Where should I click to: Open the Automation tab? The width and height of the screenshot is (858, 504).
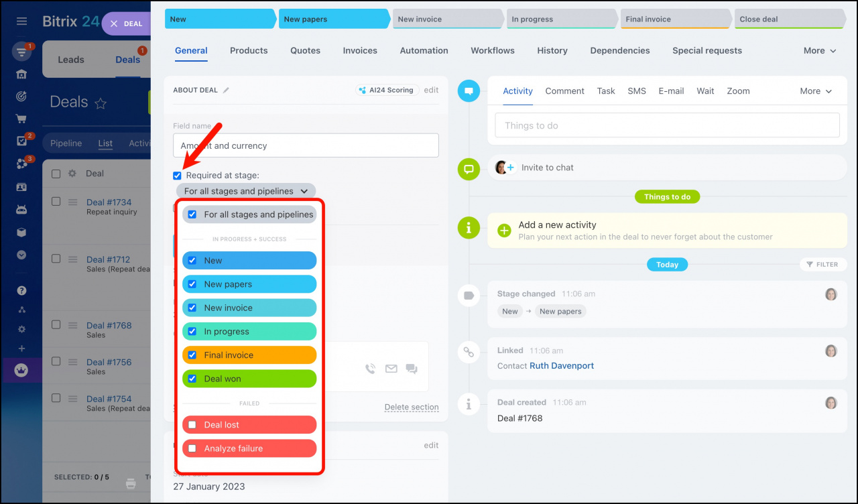pos(424,50)
